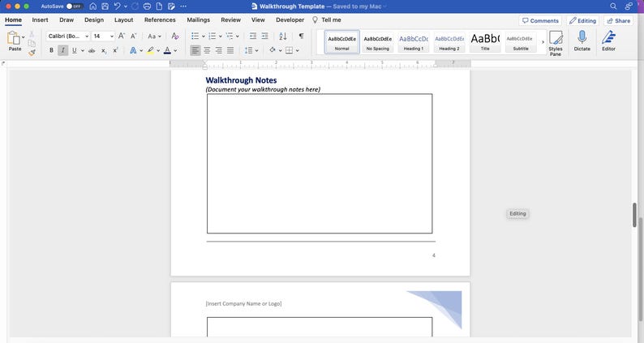Image resolution: width=644 pixels, height=343 pixels.
Task: Expand the font color arrow
Action: pos(175,50)
